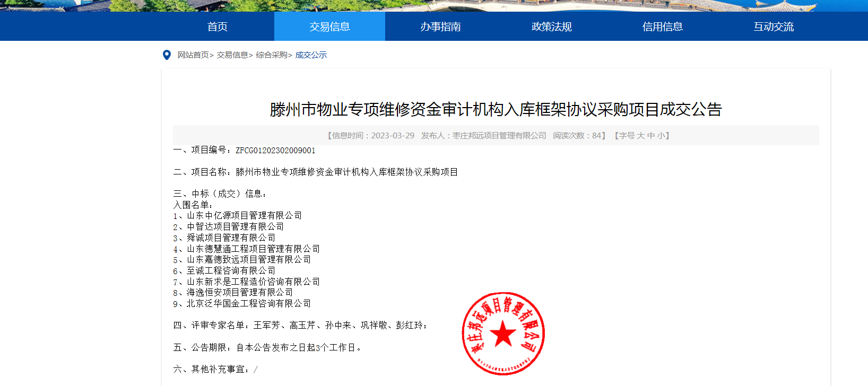Set font size to 中
The image size is (868, 386).
point(651,136)
